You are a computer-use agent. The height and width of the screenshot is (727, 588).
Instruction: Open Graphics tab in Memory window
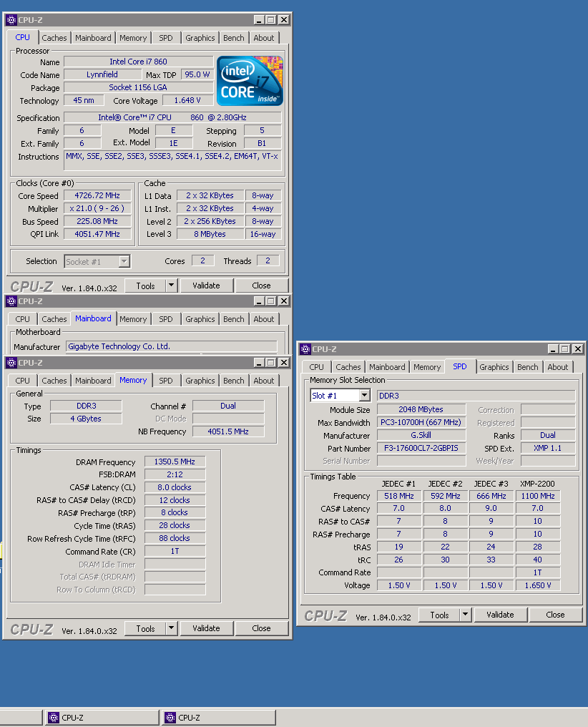tap(200, 381)
